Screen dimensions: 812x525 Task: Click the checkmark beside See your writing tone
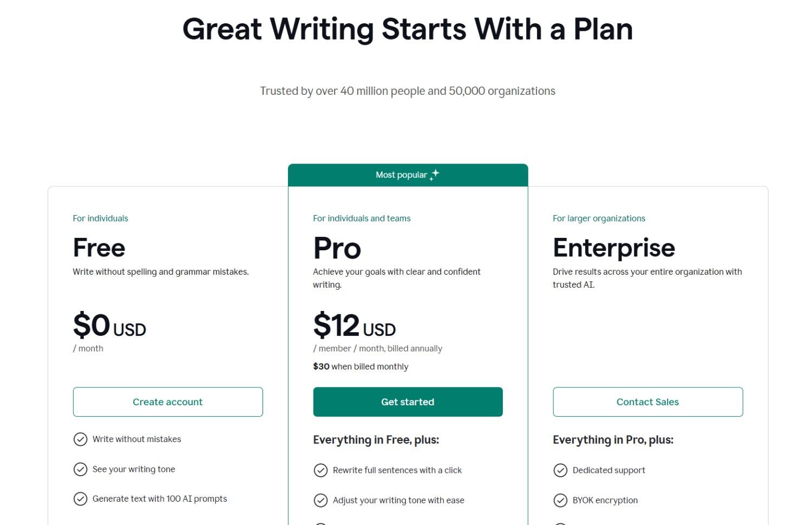pyautogui.click(x=81, y=469)
